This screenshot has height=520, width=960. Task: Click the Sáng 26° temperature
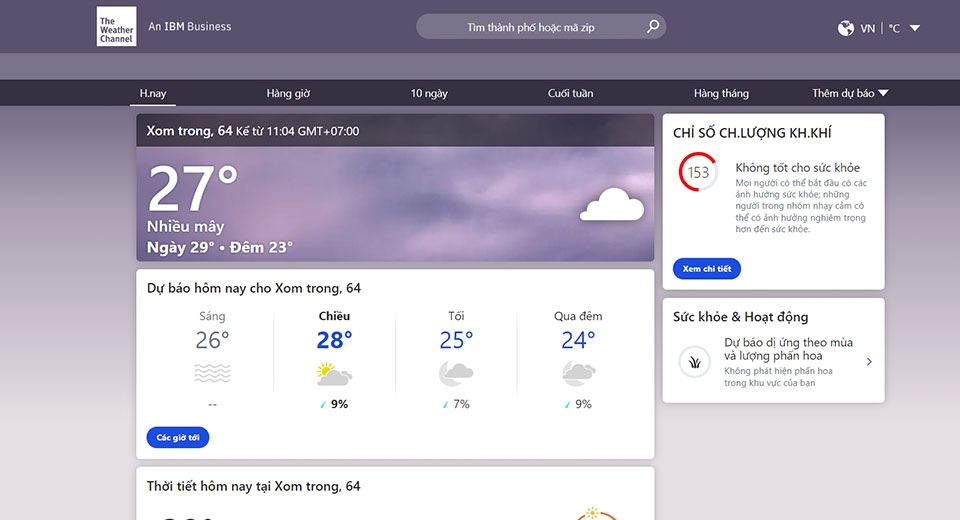[x=212, y=340]
